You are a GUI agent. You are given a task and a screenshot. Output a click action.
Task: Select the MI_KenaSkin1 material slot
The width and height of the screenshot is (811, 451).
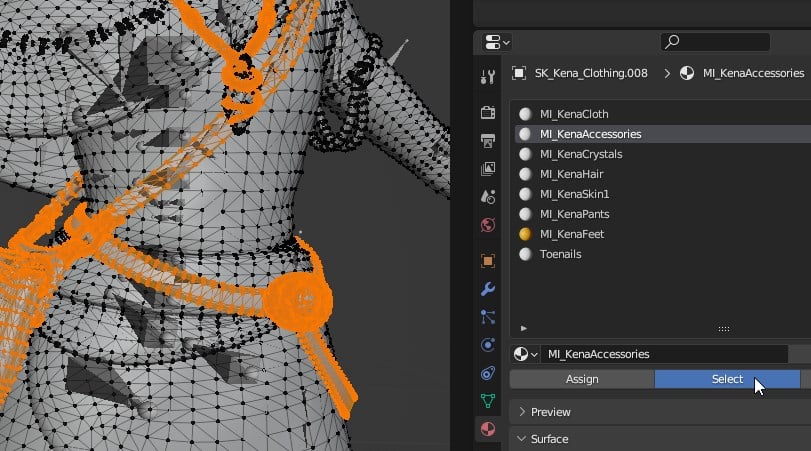coord(662,194)
